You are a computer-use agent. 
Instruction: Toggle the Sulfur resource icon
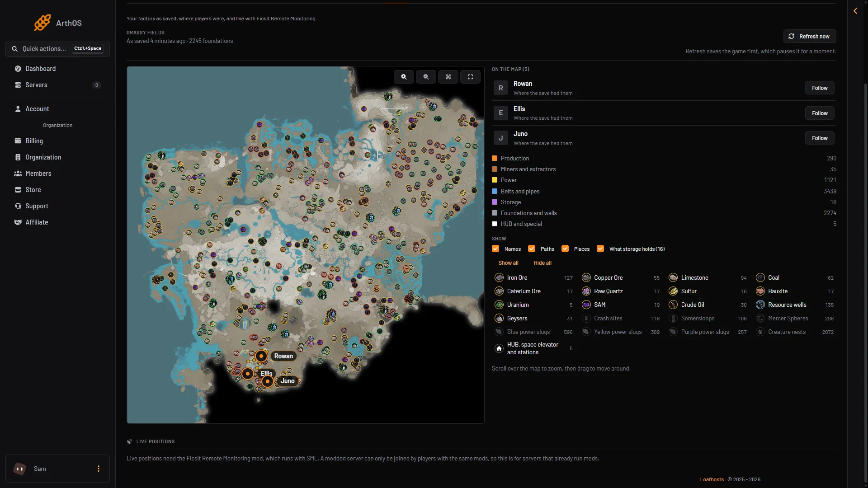click(673, 291)
